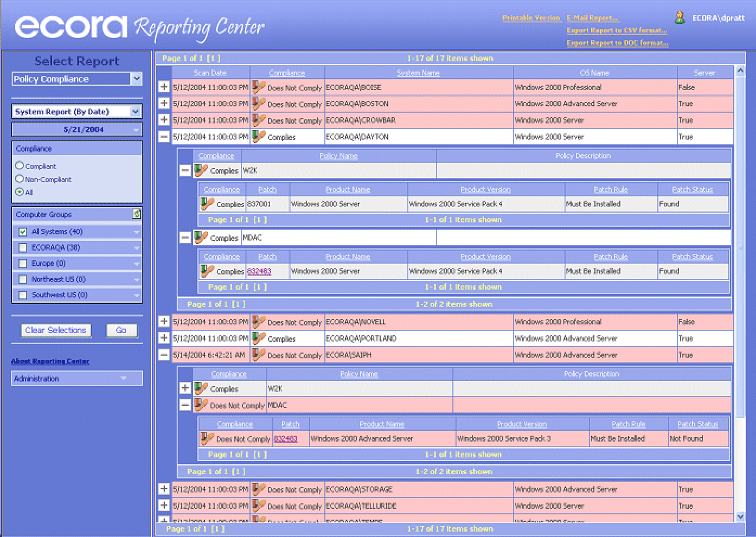Screen dimensions: 756x537
Task: Click the compliance status icon in the STORAGE row
Action: tap(259, 489)
